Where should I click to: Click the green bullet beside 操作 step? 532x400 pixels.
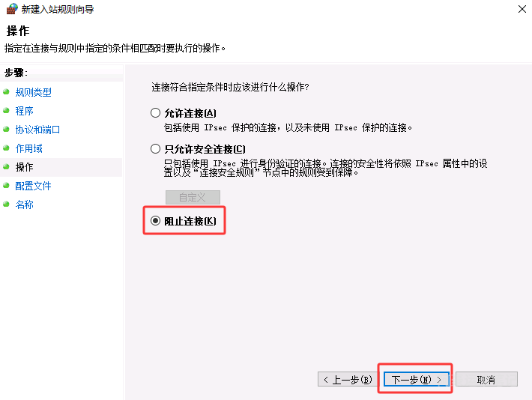point(6,166)
